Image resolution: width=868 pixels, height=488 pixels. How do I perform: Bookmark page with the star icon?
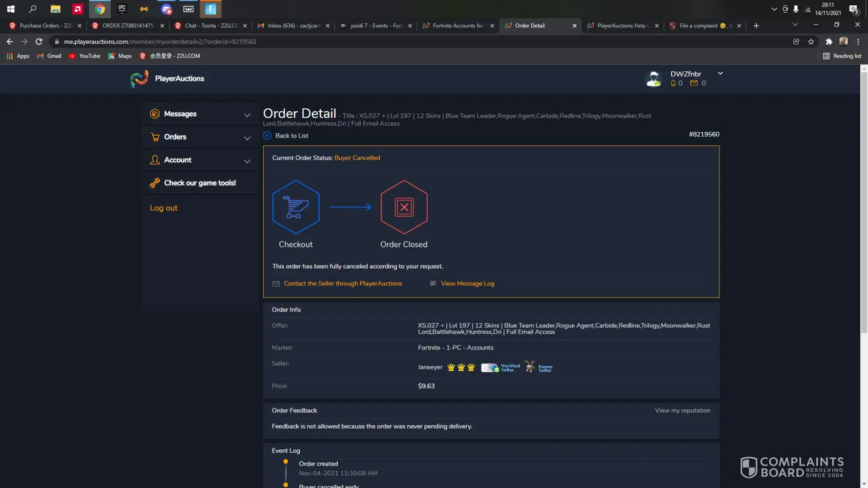pos(811,41)
